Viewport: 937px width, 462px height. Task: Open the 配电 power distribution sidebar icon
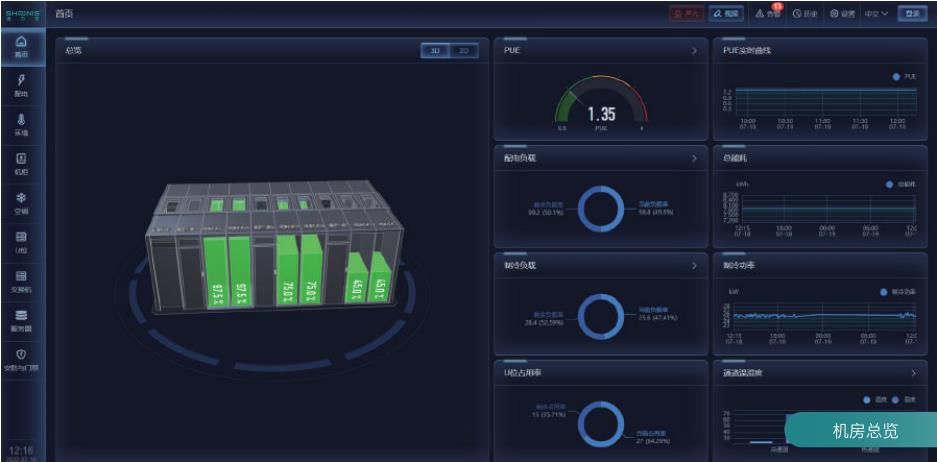point(21,85)
